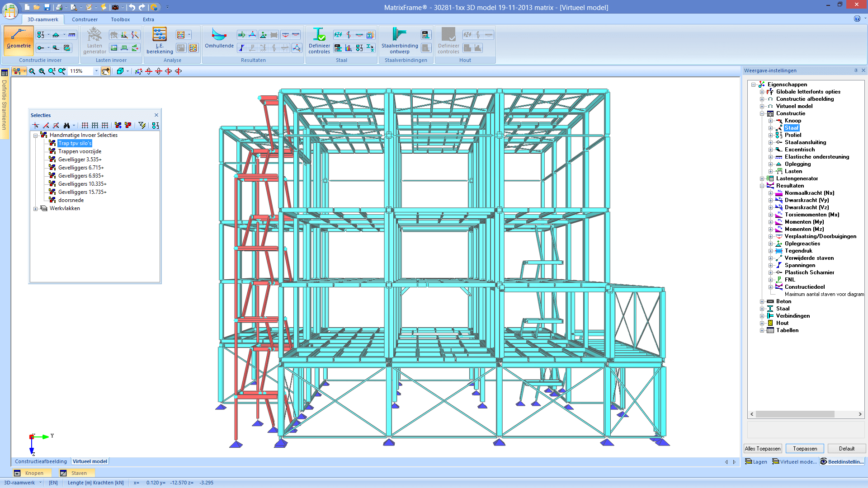The width and height of the screenshot is (868, 488).
Task: Click the settings tree horizontal scrollbar
Action: [795, 414]
